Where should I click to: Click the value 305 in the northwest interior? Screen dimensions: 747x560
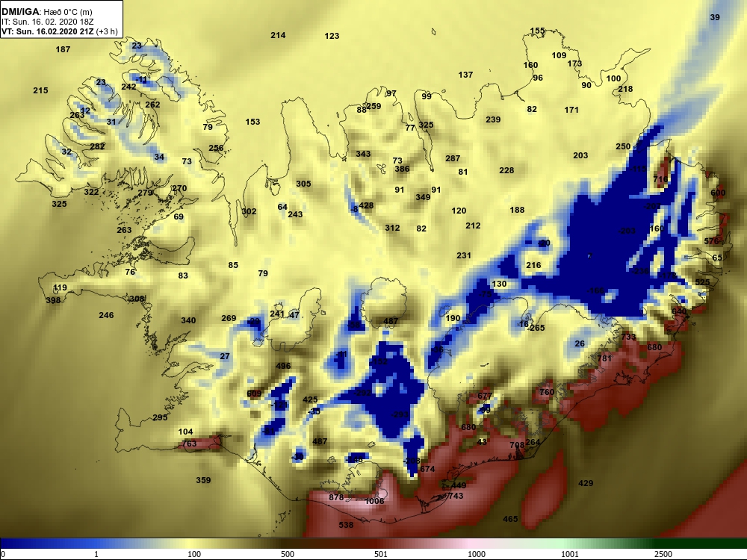[303, 184]
